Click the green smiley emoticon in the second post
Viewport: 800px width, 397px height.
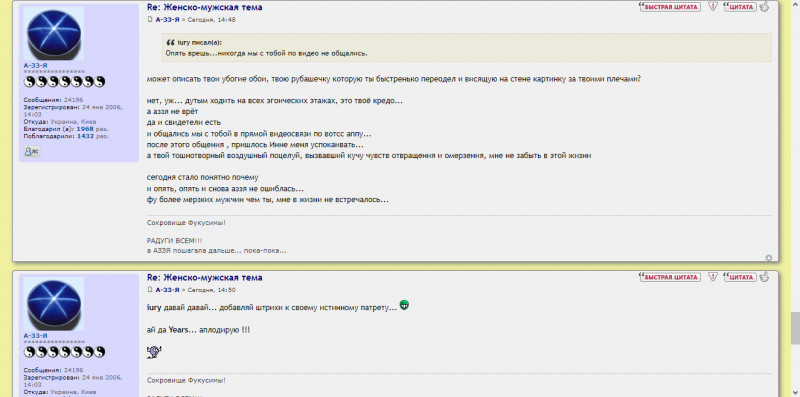(x=404, y=305)
